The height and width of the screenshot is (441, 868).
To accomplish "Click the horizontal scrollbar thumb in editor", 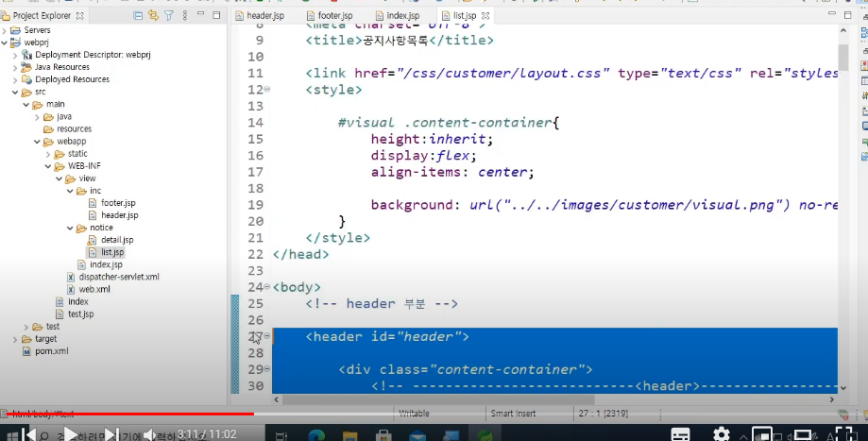I will pos(438,399).
